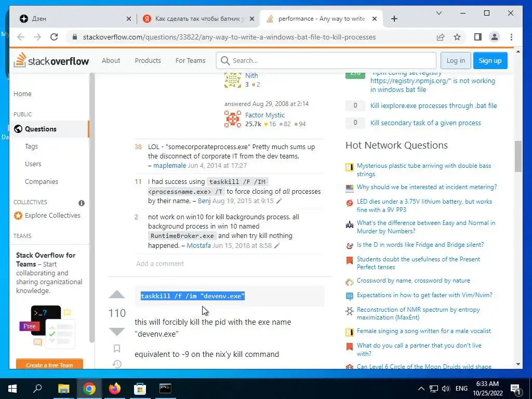The image size is (532, 399).
Task: Open Companies in left sidebar
Action: [42, 181]
